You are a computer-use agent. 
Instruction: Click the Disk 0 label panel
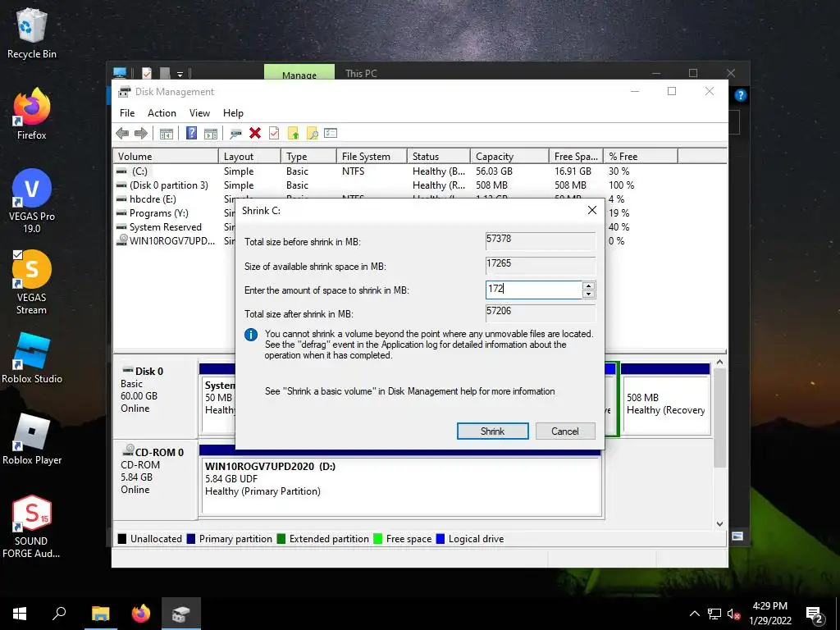click(156, 398)
